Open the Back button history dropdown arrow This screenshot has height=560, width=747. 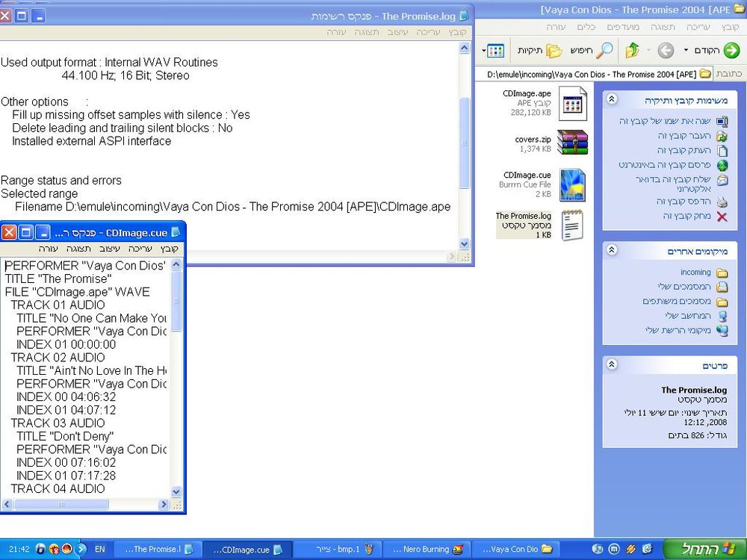coord(686,50)
